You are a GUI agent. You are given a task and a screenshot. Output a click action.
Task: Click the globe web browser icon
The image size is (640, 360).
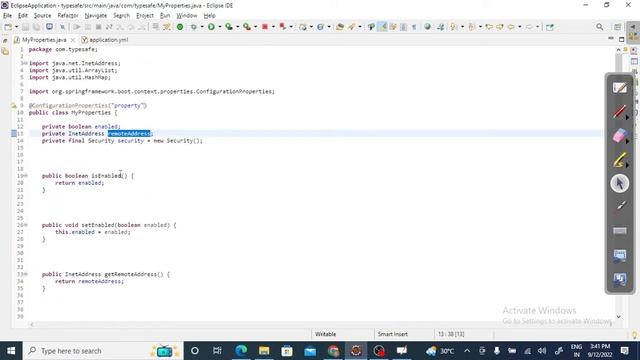[427, 27]
